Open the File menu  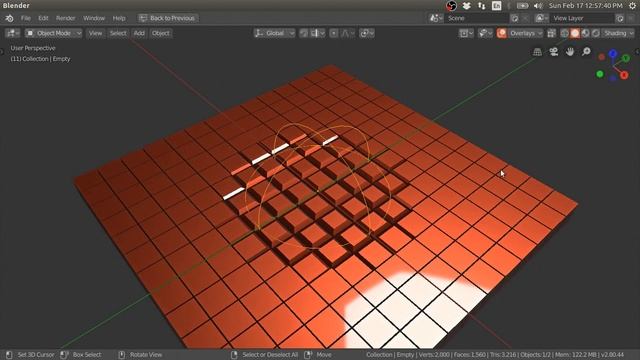[x=26, y=18]
